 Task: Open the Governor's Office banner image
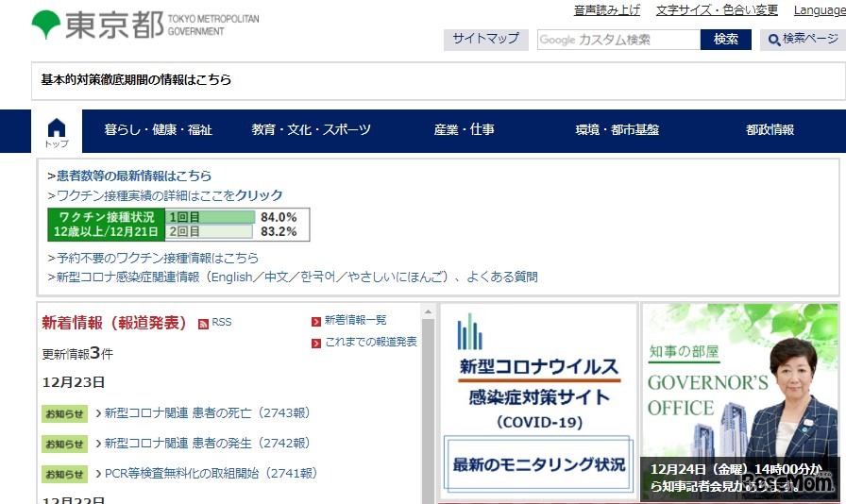pos(739,401)
